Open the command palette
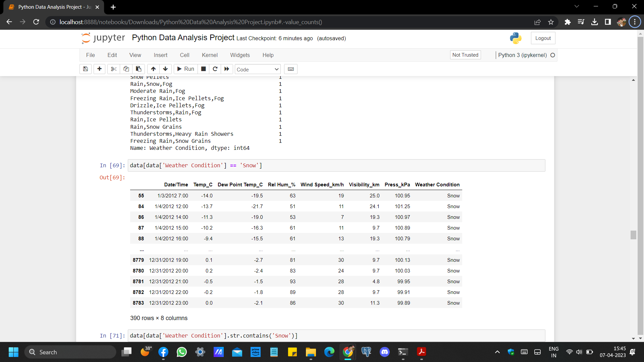The width and height of the screenshot is (644, 362). click(x=290, y=69)
